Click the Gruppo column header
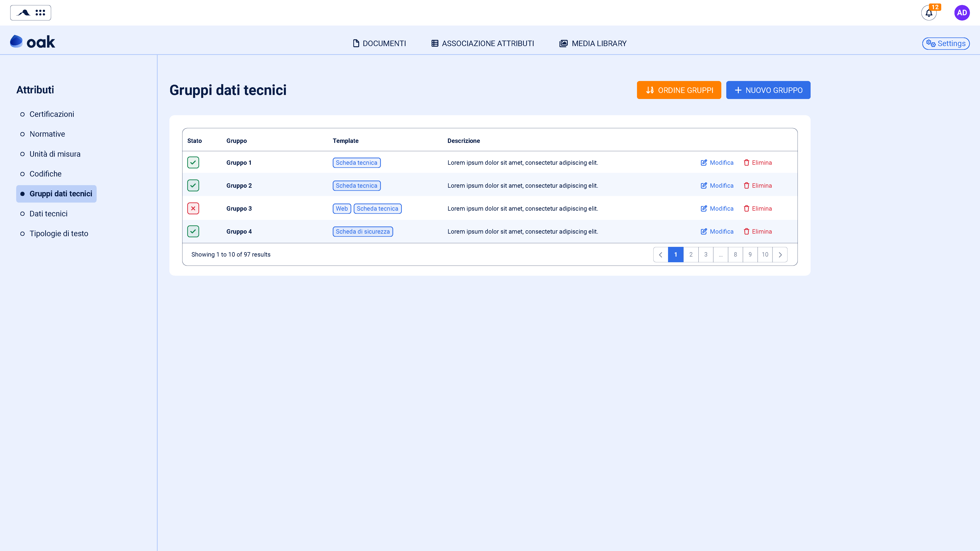980x551 pixels. pyautogui.click(x=237, y=141)
